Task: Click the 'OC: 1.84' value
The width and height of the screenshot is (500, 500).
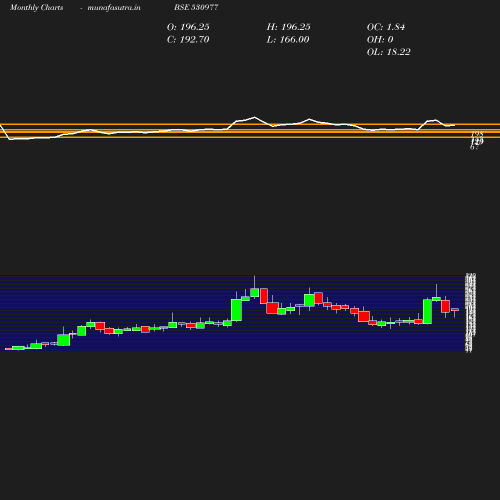Action: [x=386, y=27]
